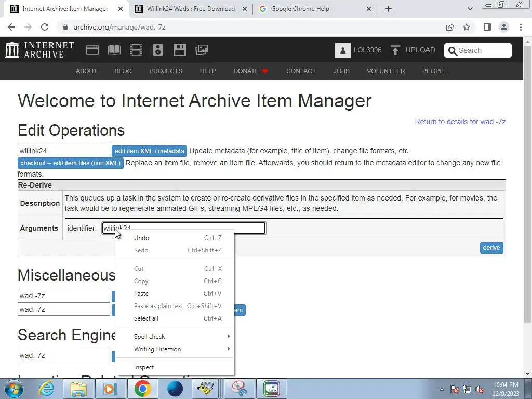Image resolution: width=532 pixels, height=399 pixels.
Task: Open the DONATE nav link
Action: tap(250, 71)
